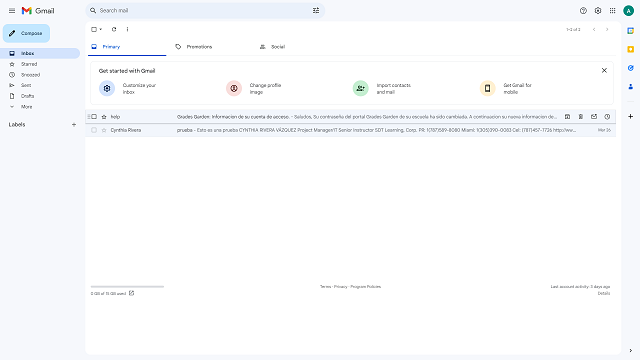This screenshot has height=360, width=640.
Task: Open the account avatar menu
Action: tap(629, 11)
